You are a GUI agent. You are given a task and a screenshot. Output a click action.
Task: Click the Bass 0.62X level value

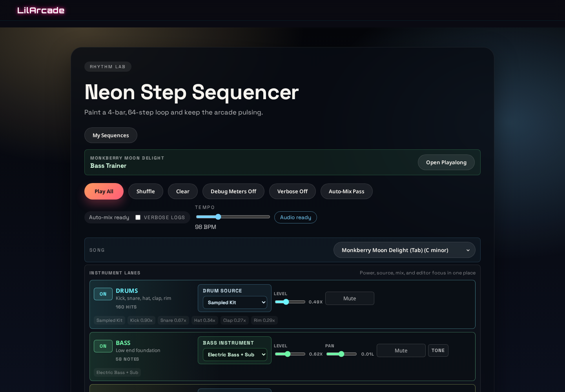coord(316,354)
